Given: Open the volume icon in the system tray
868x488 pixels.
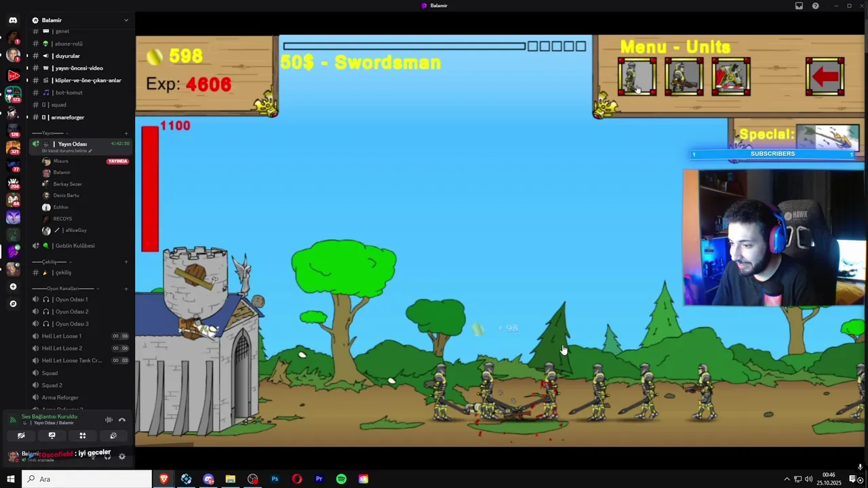Looking at the screenshot, I should tap(808, 479).
